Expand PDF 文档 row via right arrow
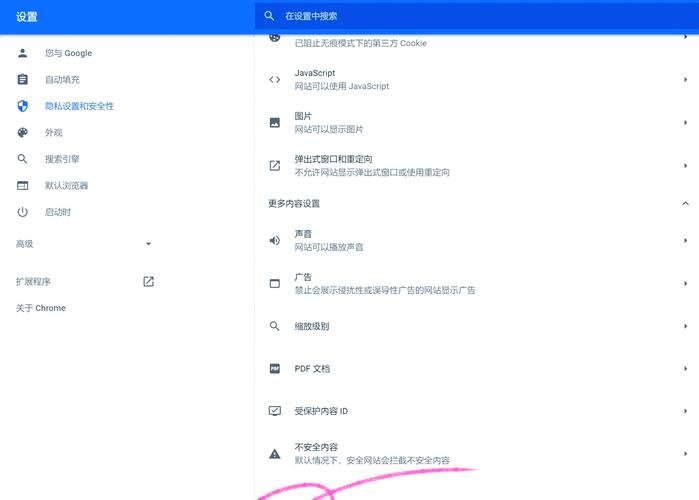This screenshot has height=500, width=699. pos(686,368)
